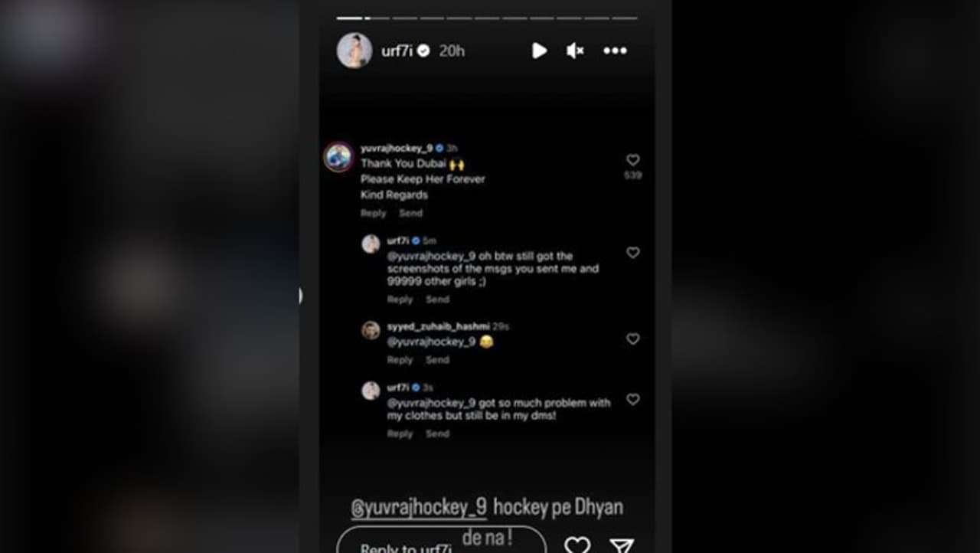This screenshot has height=553, width=980.
Task: Like urf7i's screenshots of msgs reply
Action: pos(632,252)
